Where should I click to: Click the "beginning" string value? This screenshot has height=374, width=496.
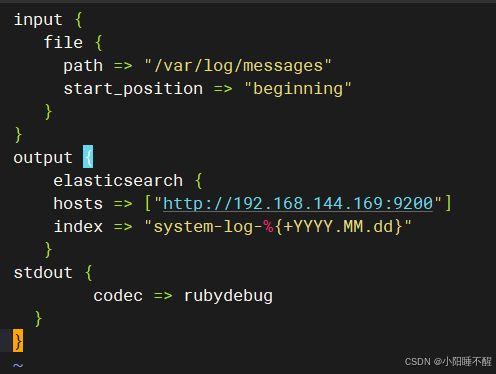[x=298, y=89]
